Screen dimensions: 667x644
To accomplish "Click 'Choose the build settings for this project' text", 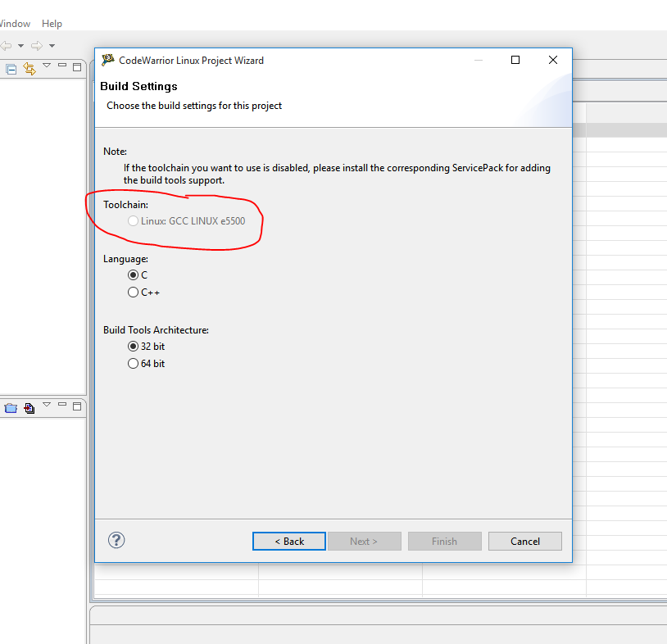I will point(194,106).
